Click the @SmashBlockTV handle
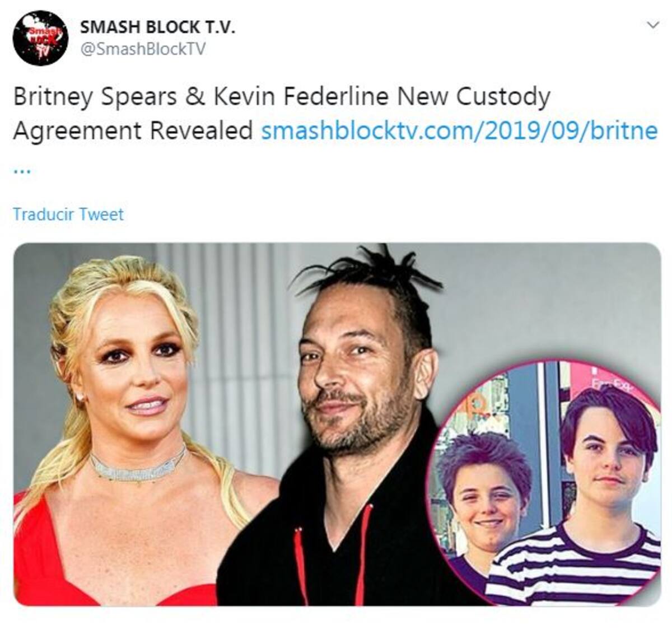The height and width of the screenshot is (630, 672). coord(143,49)
